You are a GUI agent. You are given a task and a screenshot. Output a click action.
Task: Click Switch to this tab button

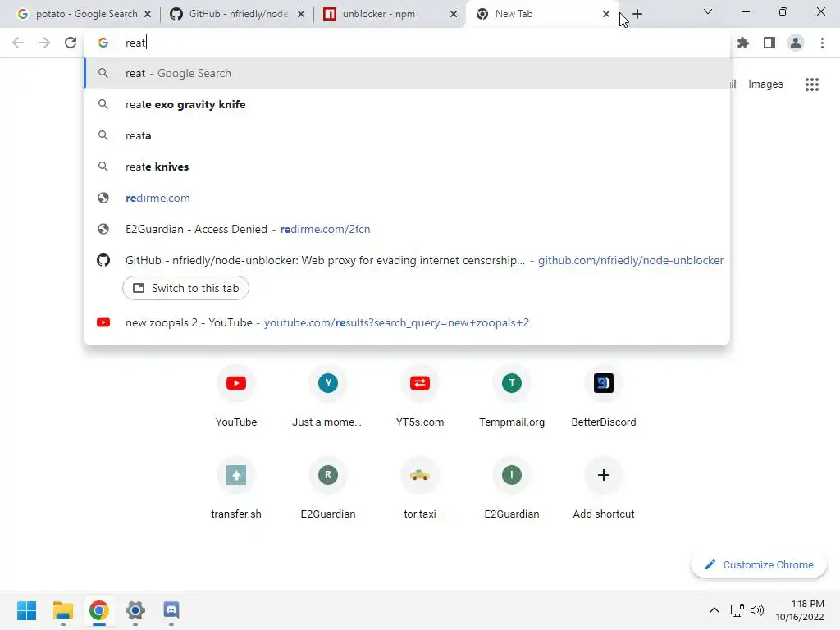tap(185, 288)
